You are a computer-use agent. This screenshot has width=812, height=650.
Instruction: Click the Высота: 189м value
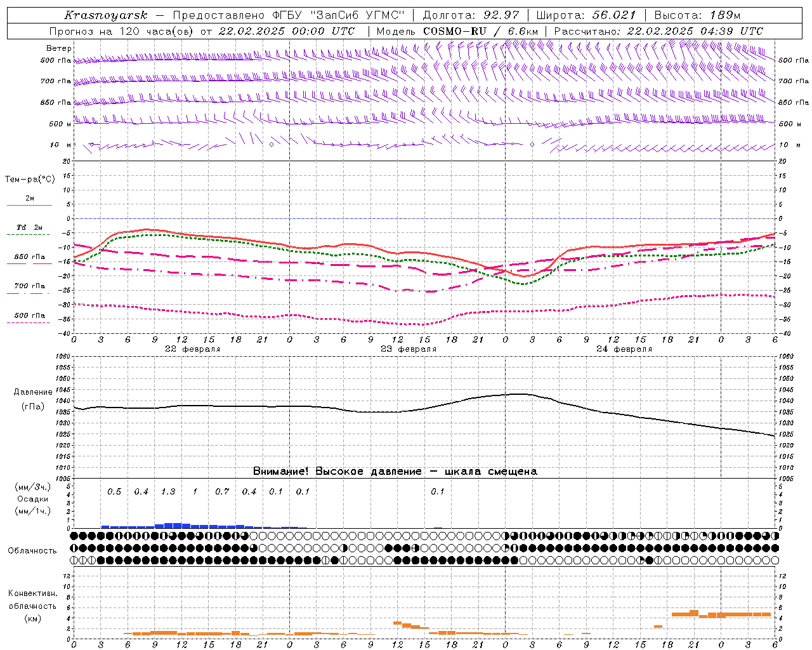(x=697, y=15)
